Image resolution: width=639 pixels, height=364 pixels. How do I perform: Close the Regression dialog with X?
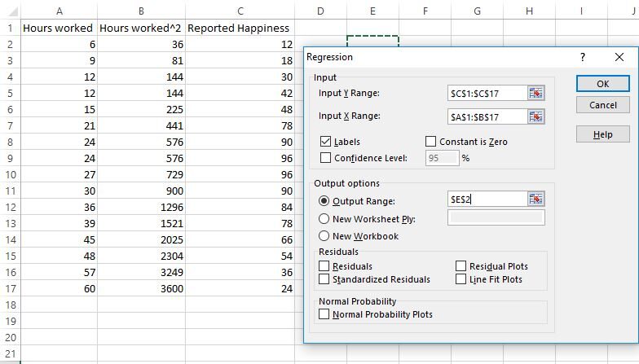coord(619,57)
